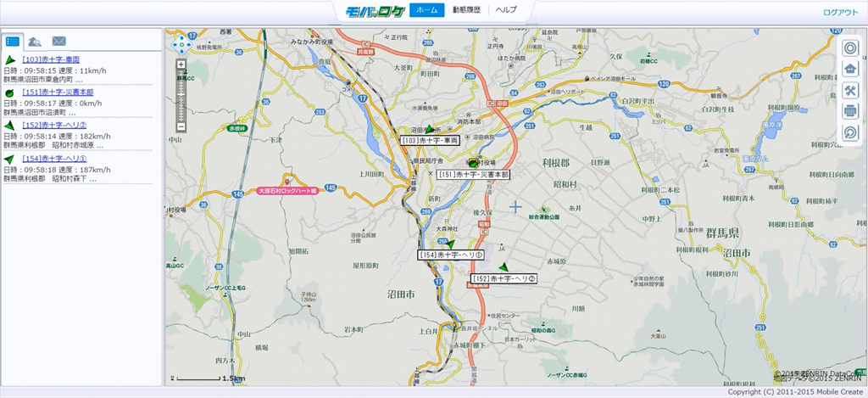The image size is (868, 398).
Task: Open the address search tab icon
Action: (x=35, y=41)
